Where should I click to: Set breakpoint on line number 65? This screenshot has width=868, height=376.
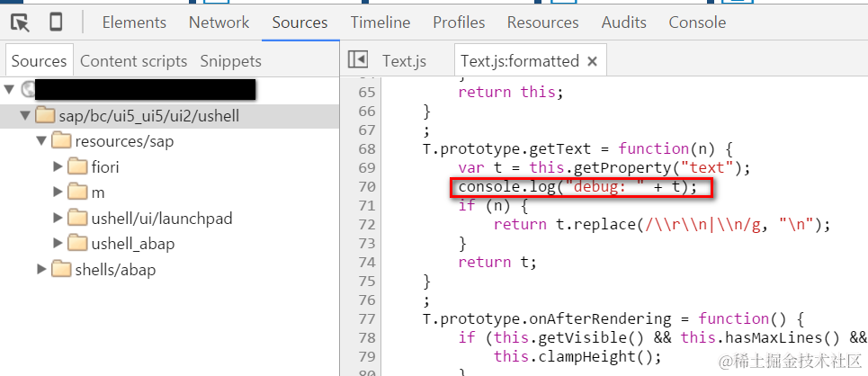(366, 92)
